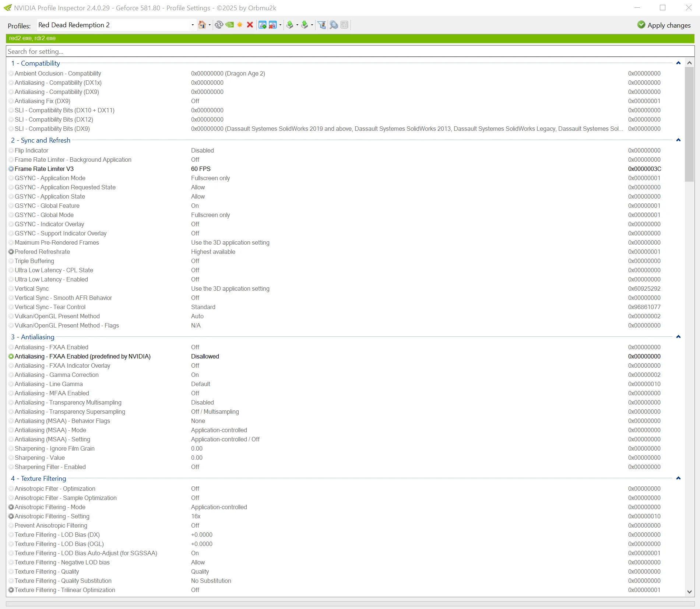Screen dimensions: 700x609
Task: Collapse the 1 - Compatibility section
Action: click(678, 63)
